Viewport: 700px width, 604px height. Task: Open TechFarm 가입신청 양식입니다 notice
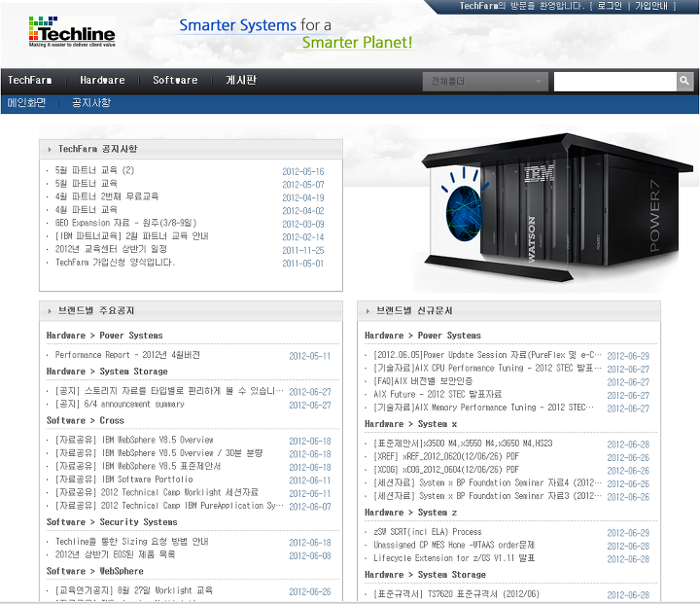[x=115, y=263]
